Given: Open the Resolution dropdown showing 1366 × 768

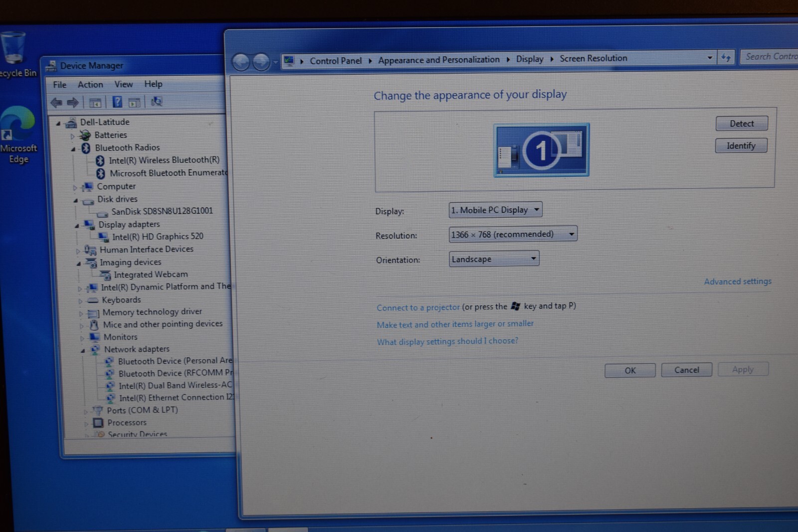Looking at the screenshot, I should point(513,234).
